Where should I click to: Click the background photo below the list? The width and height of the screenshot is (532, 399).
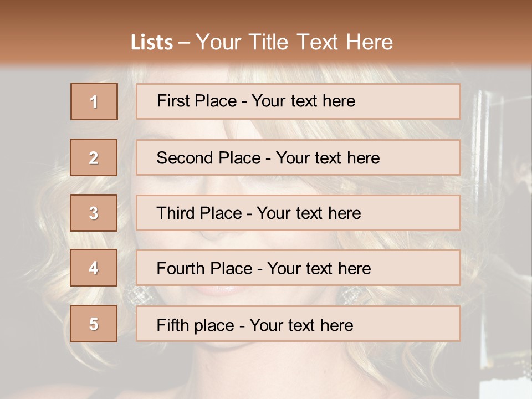coord(266,371)
